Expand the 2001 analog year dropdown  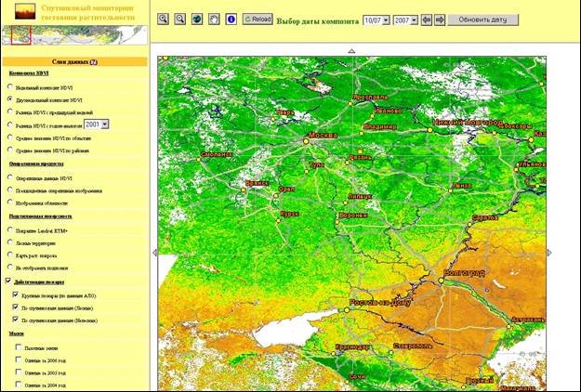coord(97,124)
